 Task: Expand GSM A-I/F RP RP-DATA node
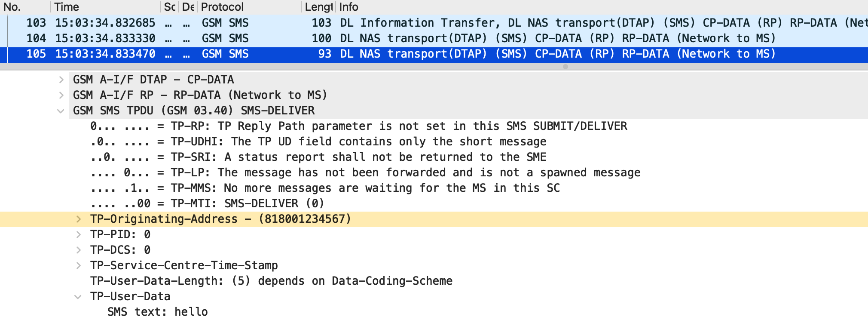(61, 95)
